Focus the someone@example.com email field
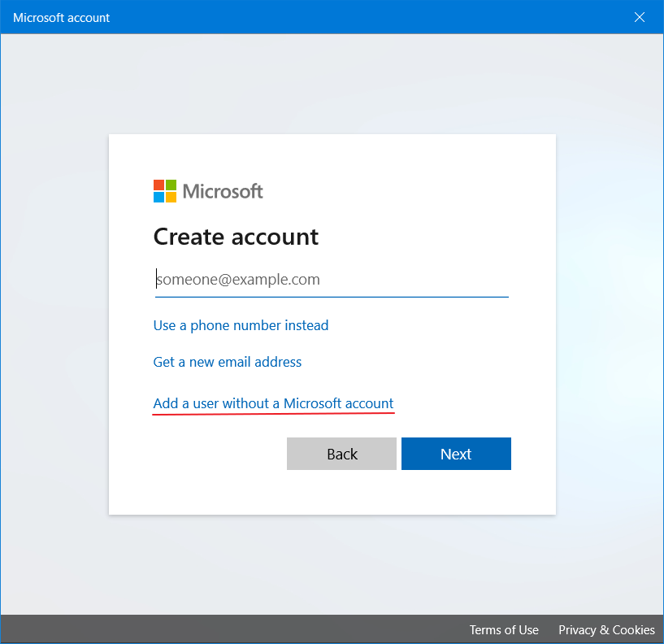The height and width of the screenshot is (644, 664). click(331, 280)
